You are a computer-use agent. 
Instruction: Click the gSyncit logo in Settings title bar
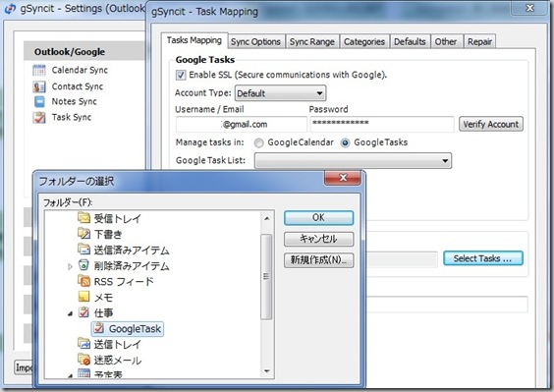click(x=11, y=9)
